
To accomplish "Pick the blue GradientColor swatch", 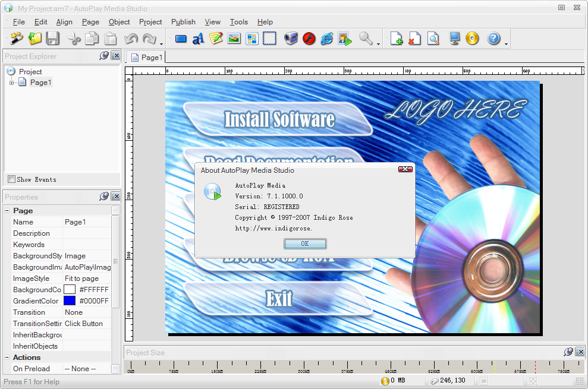I will coord(70,301).
